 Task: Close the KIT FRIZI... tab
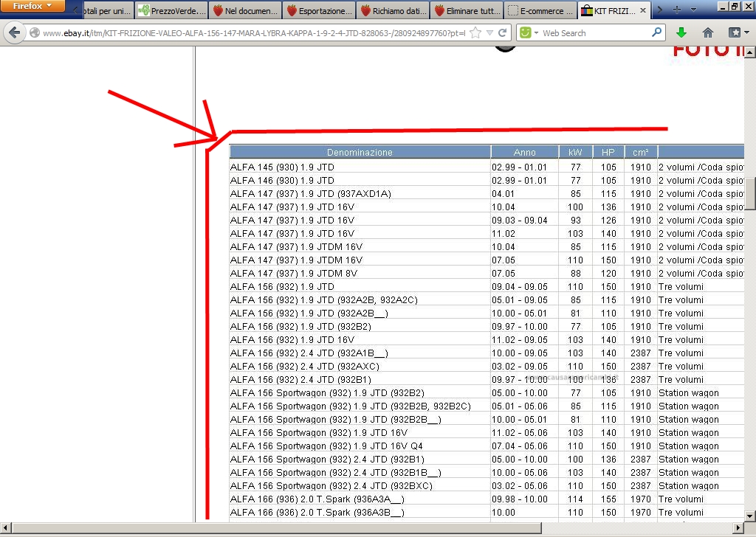pyautogui.click(x=643, y=10)
